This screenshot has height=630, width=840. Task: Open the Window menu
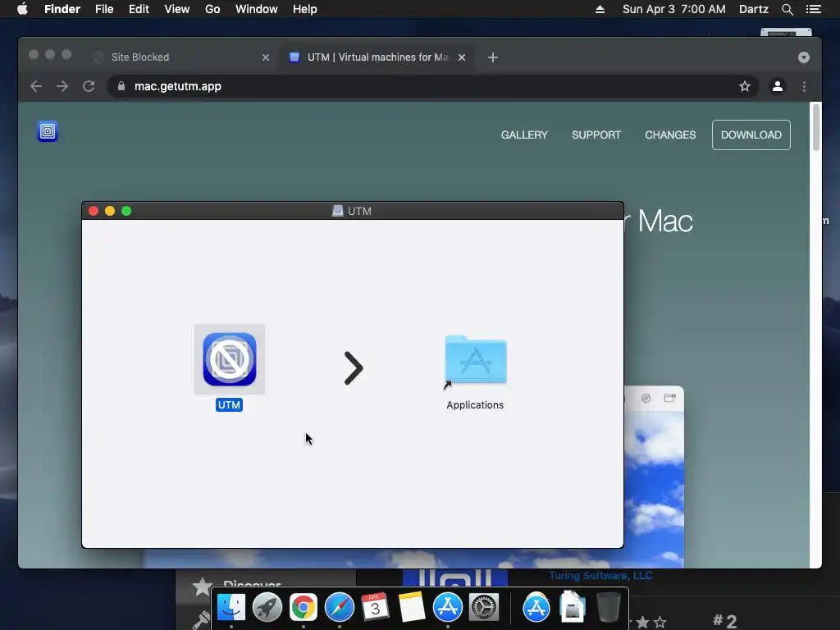257,9
